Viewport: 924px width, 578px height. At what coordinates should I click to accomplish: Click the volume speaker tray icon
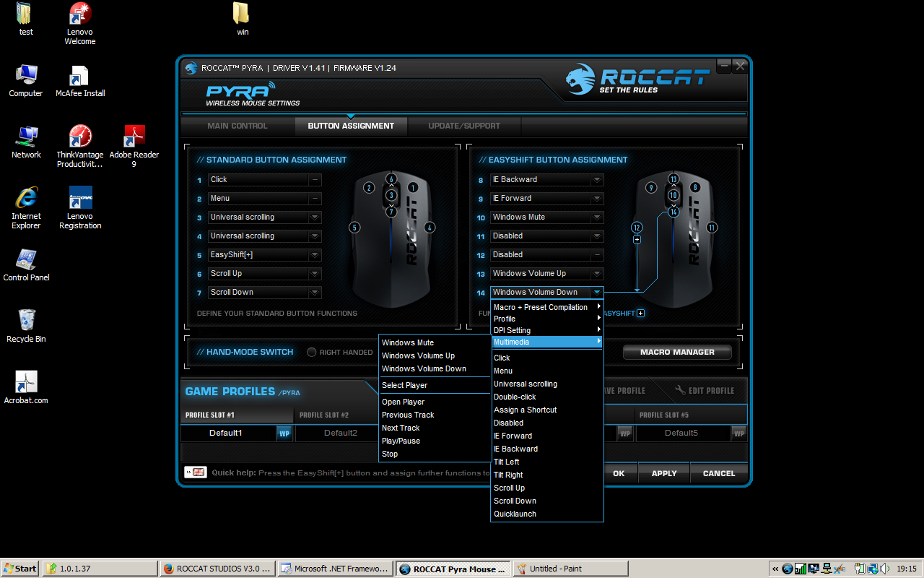884,569
